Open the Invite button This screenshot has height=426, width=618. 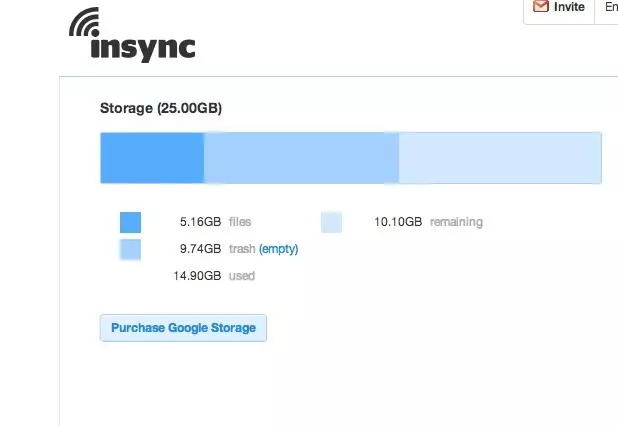[559, 10]
